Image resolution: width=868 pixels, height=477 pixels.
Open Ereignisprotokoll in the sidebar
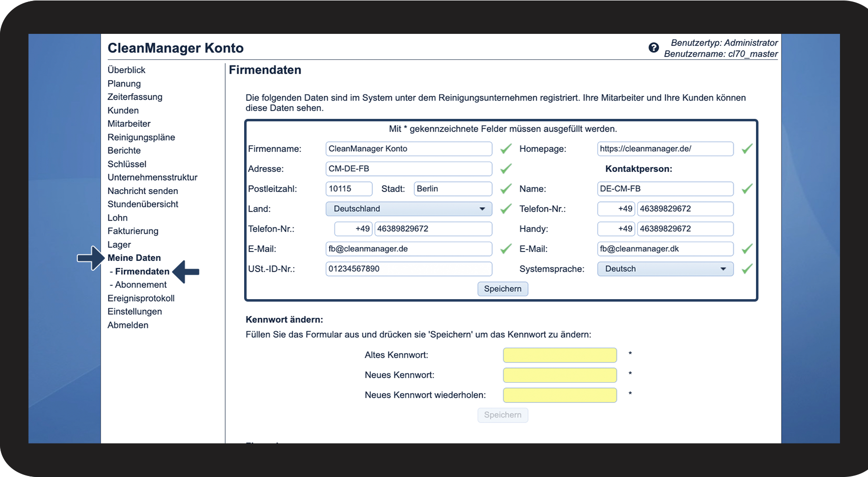pos(141,298)
